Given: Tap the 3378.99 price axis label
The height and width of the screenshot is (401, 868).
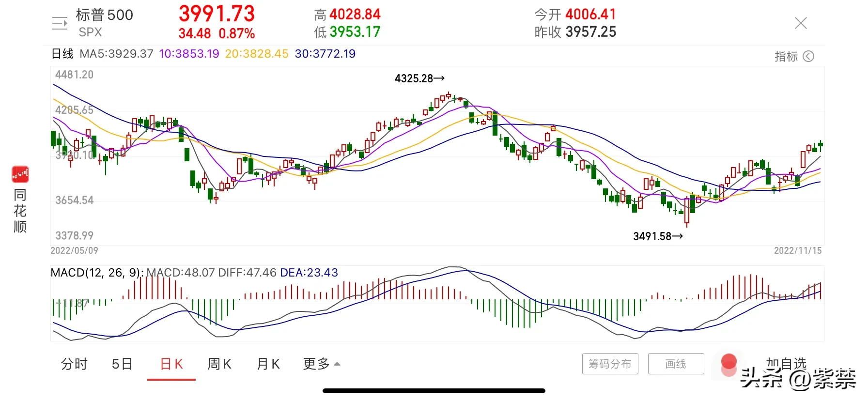Looking at the screenshot, I should point(74,236).
